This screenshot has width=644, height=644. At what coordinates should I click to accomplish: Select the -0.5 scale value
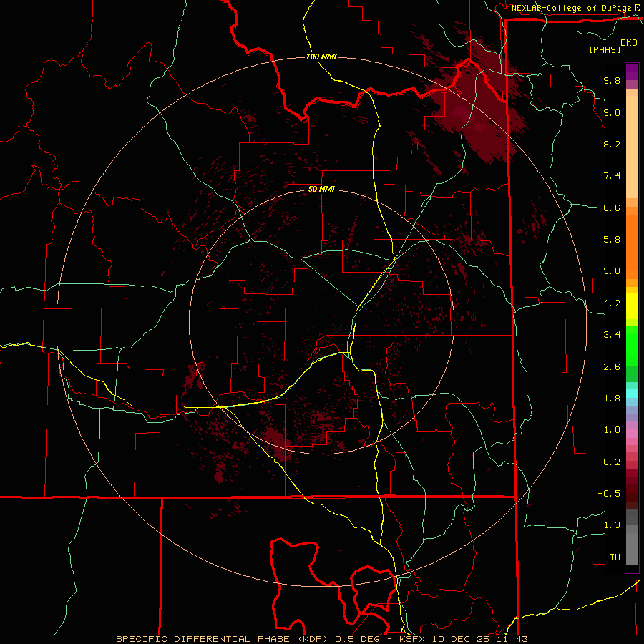click(610, 494)
